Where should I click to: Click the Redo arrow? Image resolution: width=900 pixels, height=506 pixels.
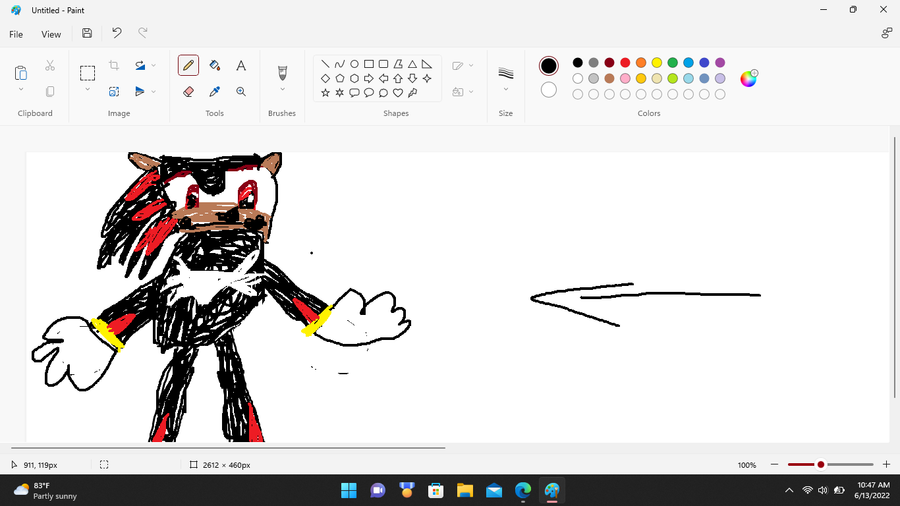pyautogui.click(x=142, y=33)
